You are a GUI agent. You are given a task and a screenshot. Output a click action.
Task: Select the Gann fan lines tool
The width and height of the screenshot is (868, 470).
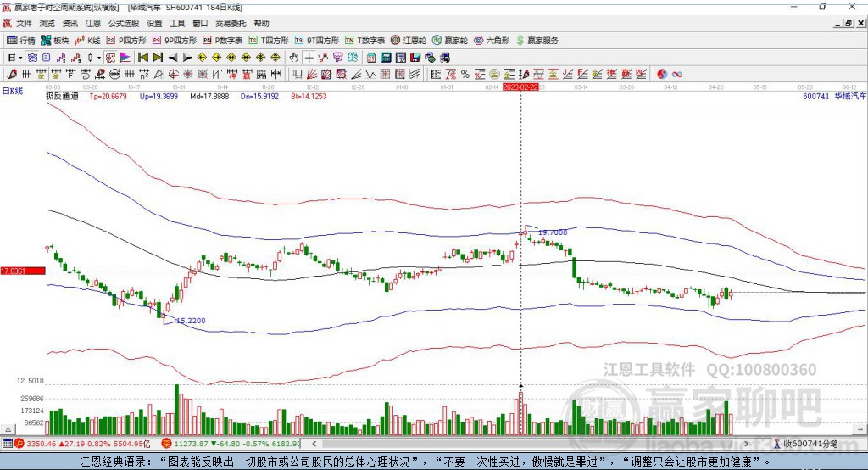pyautogui.click(x=312, y=75)
